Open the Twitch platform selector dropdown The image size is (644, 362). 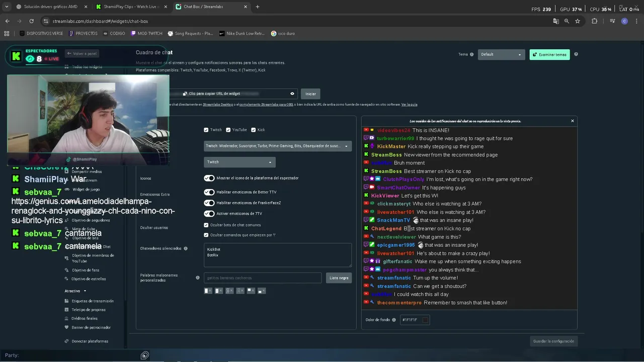(x=239, y=162)
